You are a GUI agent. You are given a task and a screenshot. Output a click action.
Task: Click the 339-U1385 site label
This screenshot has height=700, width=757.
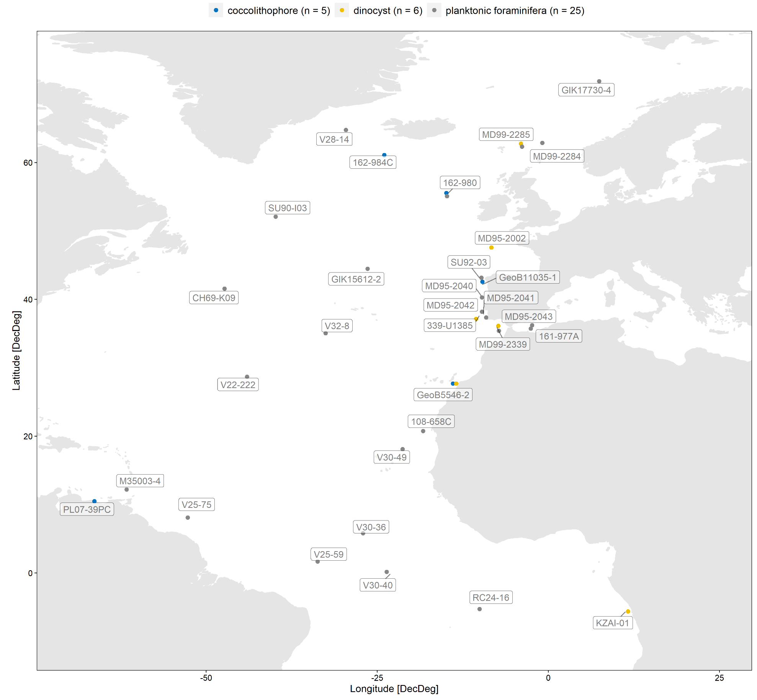tap(450, 325)
